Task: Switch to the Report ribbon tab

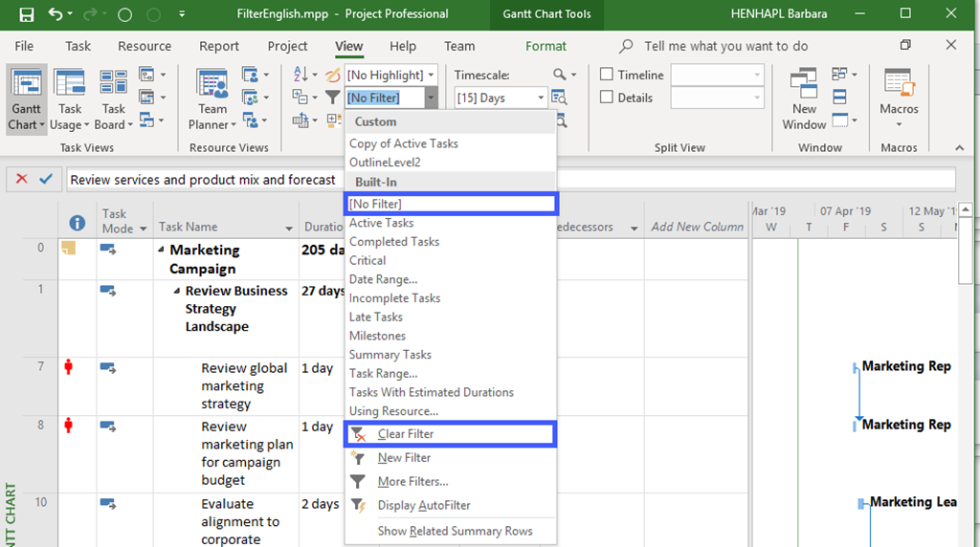Action: 219,46
